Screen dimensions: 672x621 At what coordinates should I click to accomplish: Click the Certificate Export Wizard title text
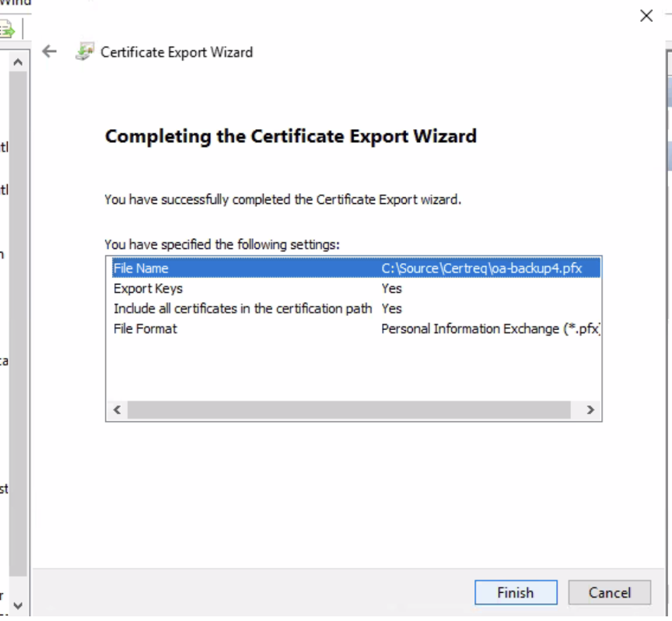coord(177,52)
